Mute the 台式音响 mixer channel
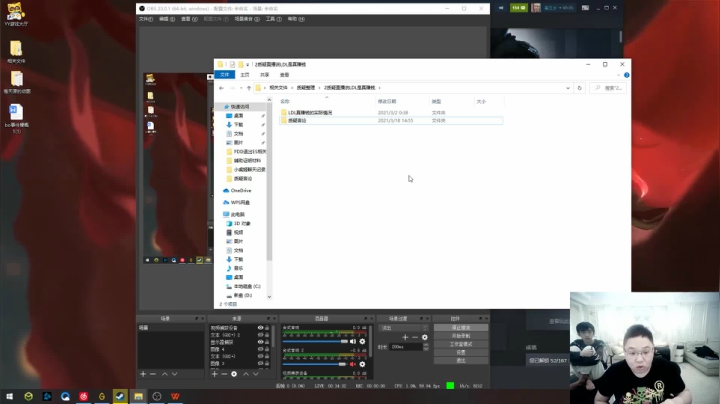Viewport: 720px width, 404px height. pyautogui.click(x=353, y=342)
